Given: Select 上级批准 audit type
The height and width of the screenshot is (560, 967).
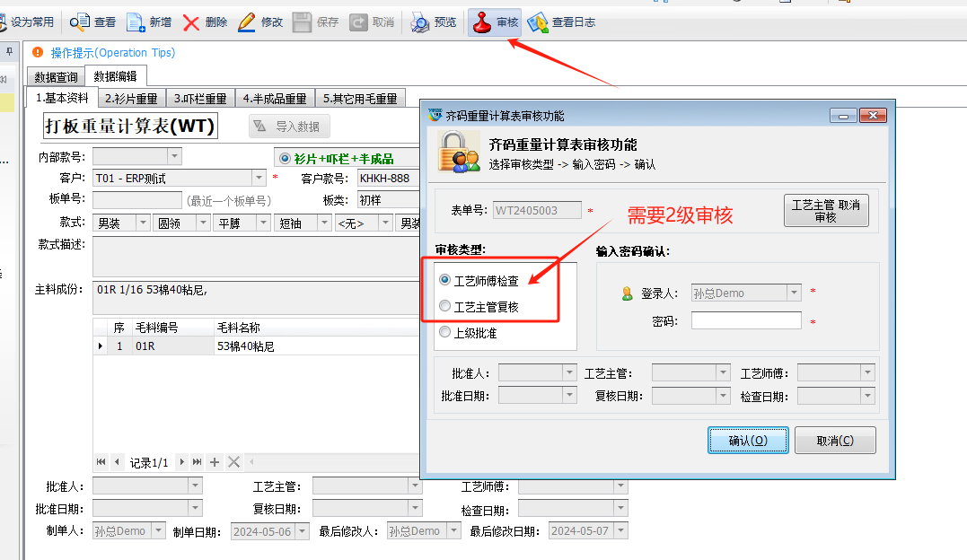Looking at the screenshot, I should click(x=444, y=332).
